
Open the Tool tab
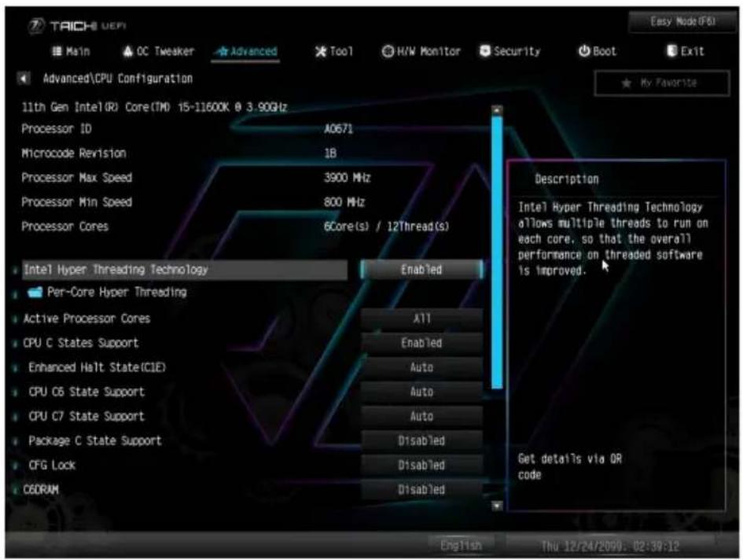pos(334,51)
